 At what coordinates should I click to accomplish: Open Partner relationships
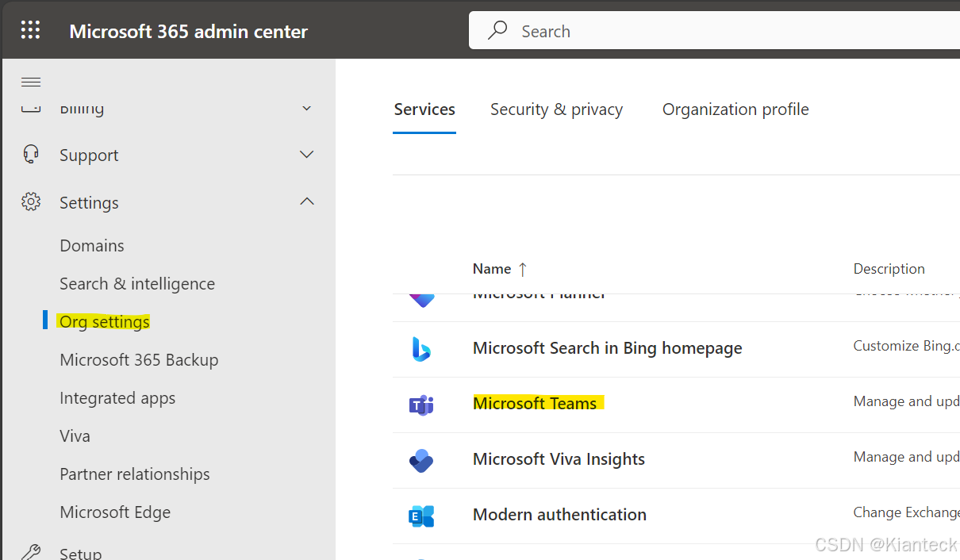pos(135,474)
